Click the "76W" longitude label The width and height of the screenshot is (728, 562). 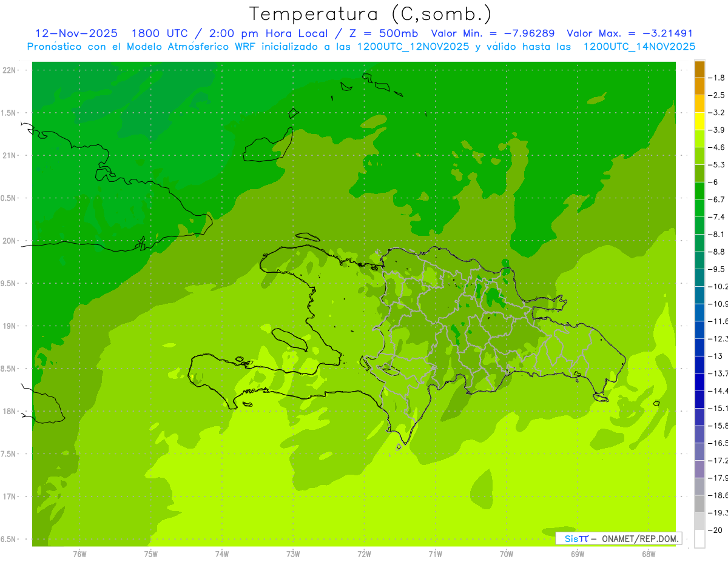(79, 554)
